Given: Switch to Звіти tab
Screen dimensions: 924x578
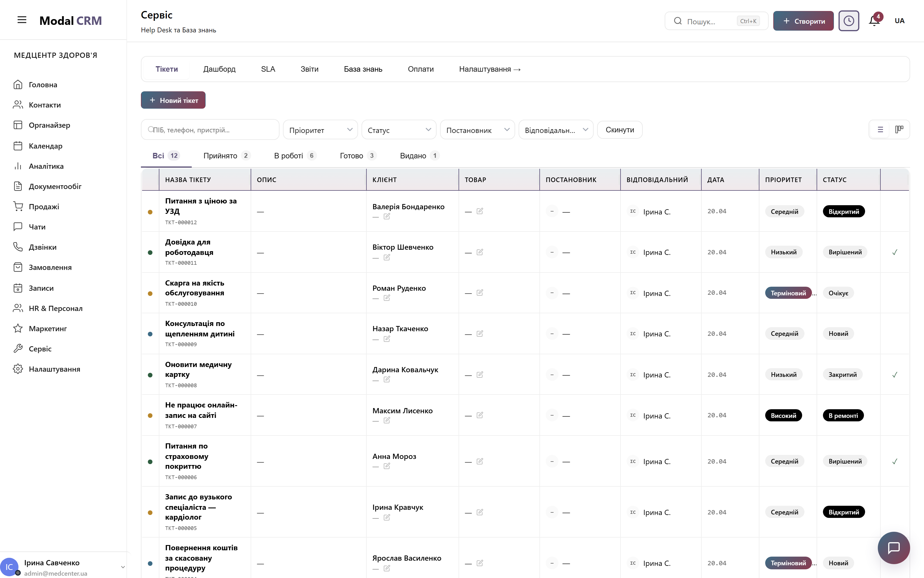Looking at the screenshot, I should pos(309,69).
